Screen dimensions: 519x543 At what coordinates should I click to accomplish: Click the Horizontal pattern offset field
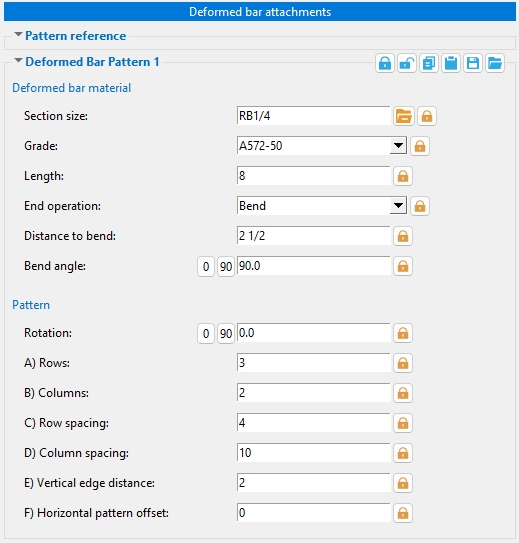[x=313, y=513]
